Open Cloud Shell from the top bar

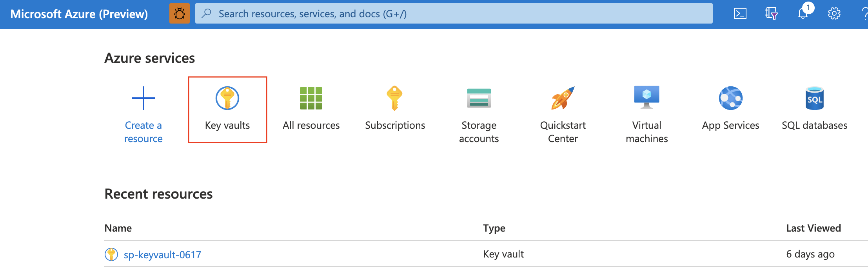click(x=740, y=14)
